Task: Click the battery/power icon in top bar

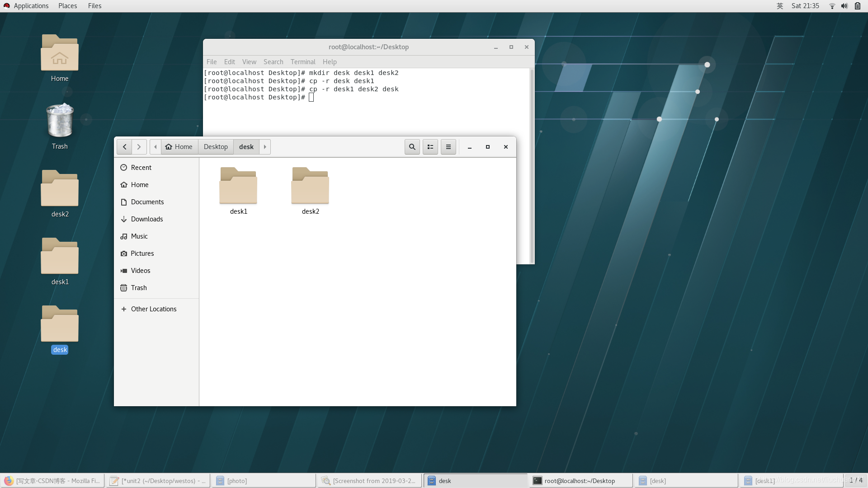Action: [858, 6]
